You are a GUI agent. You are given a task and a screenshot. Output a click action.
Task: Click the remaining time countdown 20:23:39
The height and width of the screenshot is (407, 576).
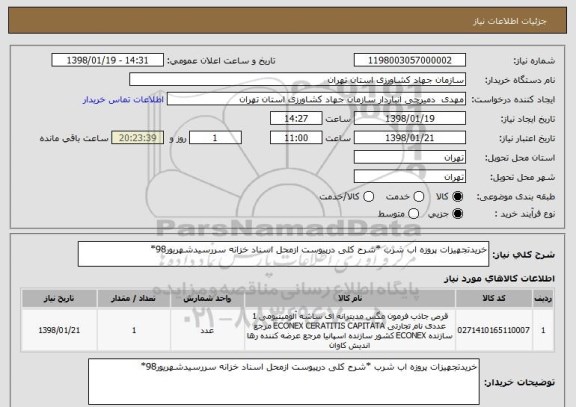point(137,138)
